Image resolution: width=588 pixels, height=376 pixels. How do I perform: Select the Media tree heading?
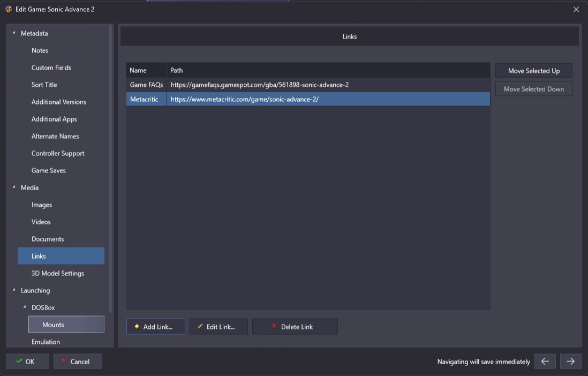pos(29,187)
